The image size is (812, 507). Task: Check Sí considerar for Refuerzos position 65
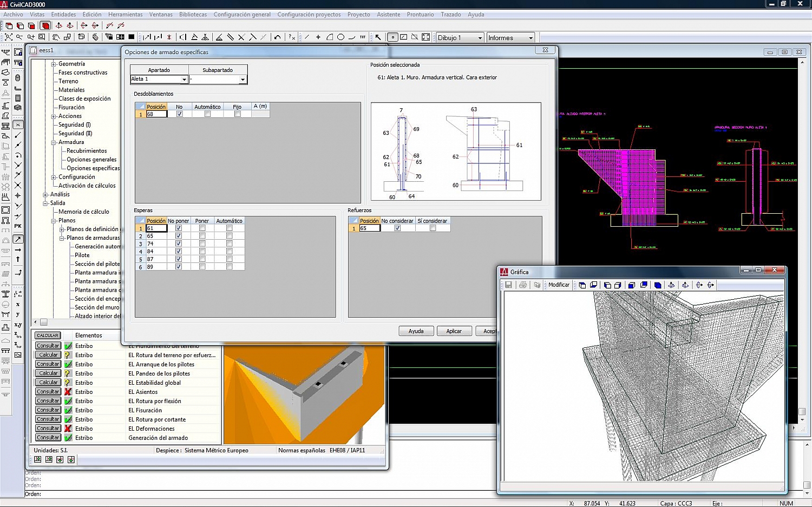tap(433, 228)
